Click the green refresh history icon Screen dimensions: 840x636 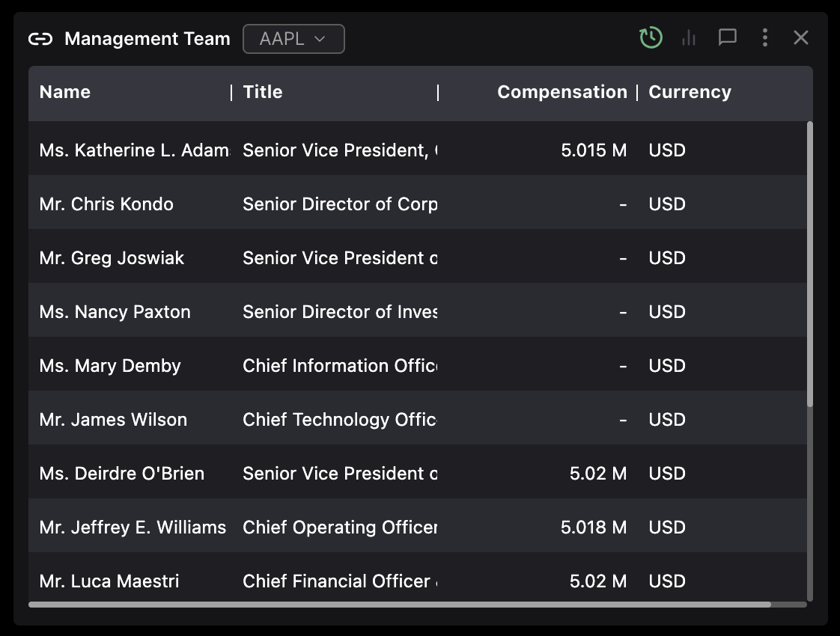(x=651, y=37)
